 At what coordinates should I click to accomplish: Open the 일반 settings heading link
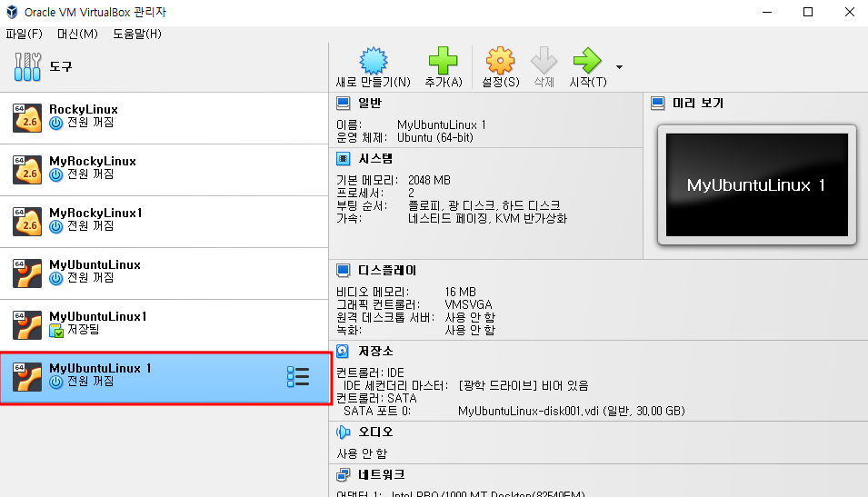[x=370, y=103]
